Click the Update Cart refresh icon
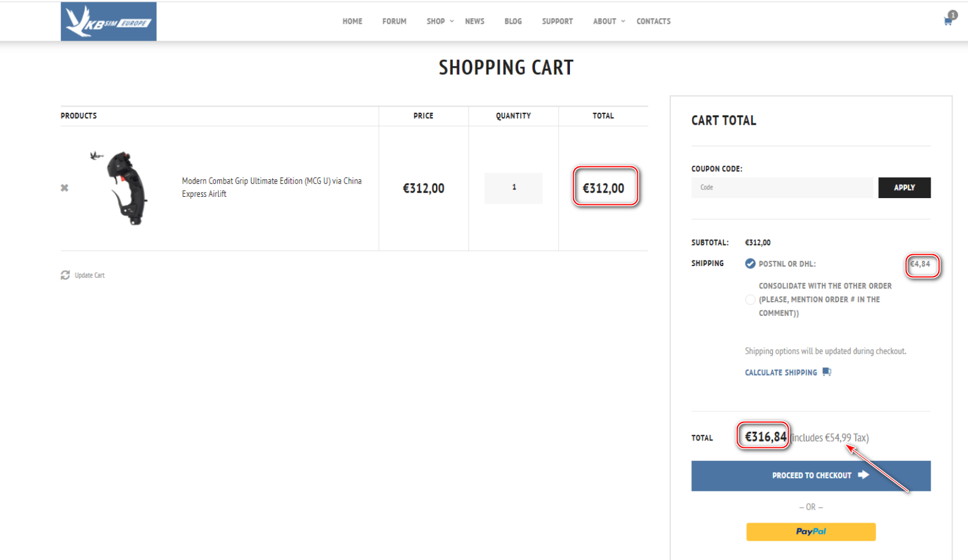The height and width of the screenshot is (560, 968). pyautogui.click(x=65, y=275)
